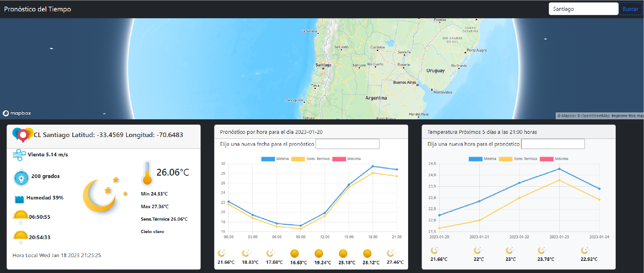Click the moon icon above 22°C
This screenshot has height=273, width=644.
(478, 250)
